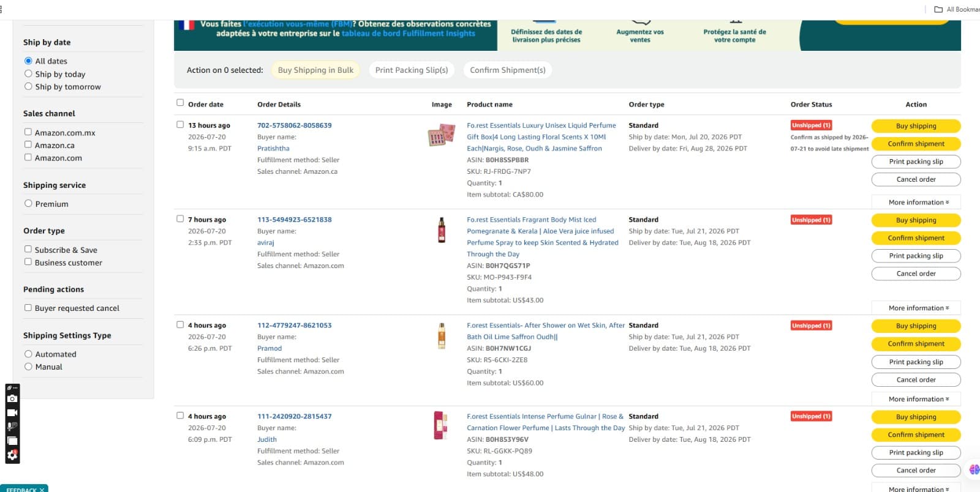Viewport: 980px width, 492px height.
Task: Tick the select-all orders header checkbox
Action: (180, 103)
